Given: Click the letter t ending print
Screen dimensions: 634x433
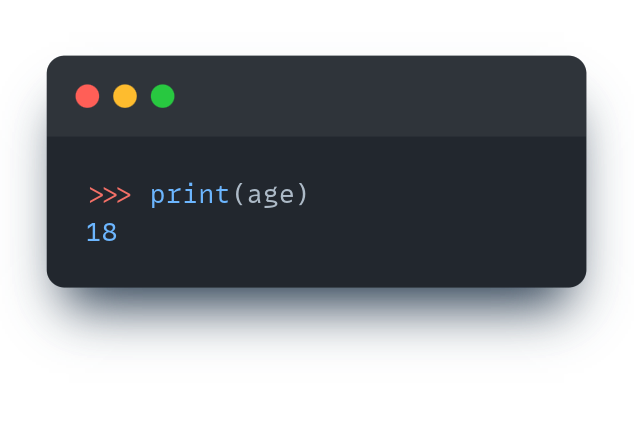Looking at the screenshot, I should tap(222, 195).
